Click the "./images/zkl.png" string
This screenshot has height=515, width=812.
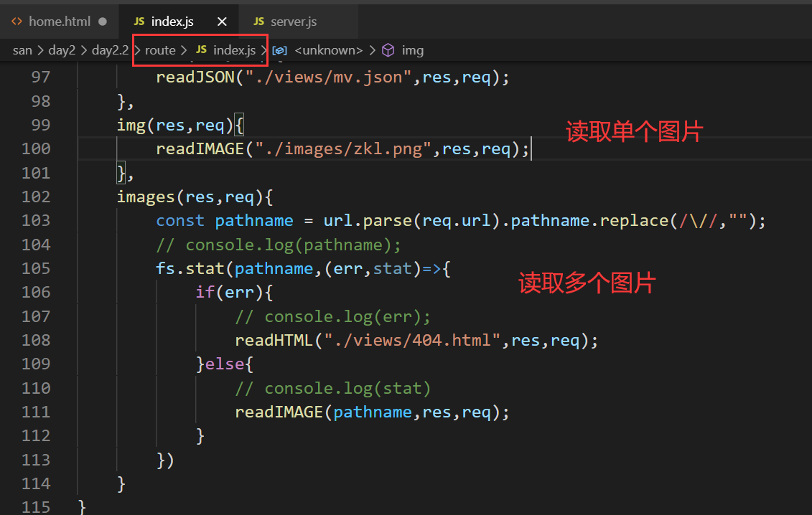pos(343,149)
